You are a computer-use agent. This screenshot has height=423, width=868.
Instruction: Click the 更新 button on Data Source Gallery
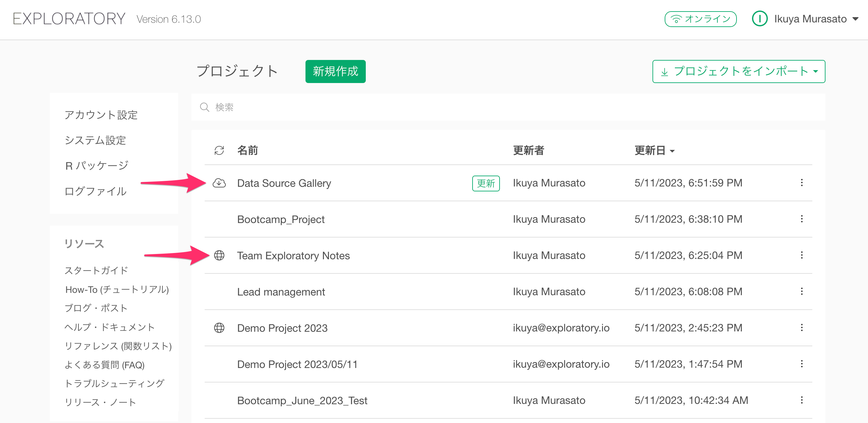pyautogui.click(x=485, y=183)
